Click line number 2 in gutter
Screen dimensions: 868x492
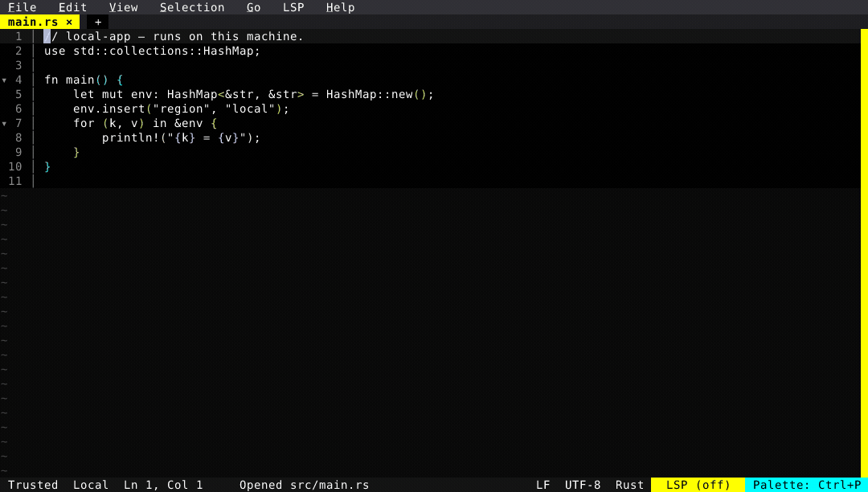(x=18, y=51)
